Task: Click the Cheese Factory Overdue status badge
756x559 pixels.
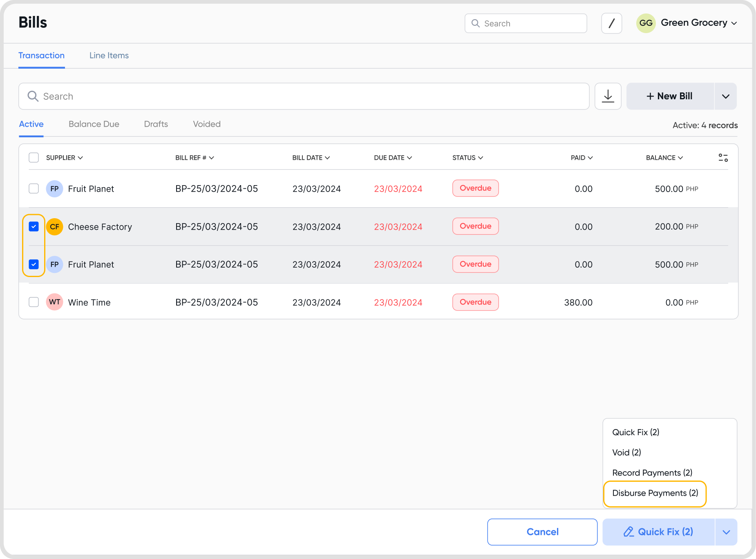Action: 476,226
